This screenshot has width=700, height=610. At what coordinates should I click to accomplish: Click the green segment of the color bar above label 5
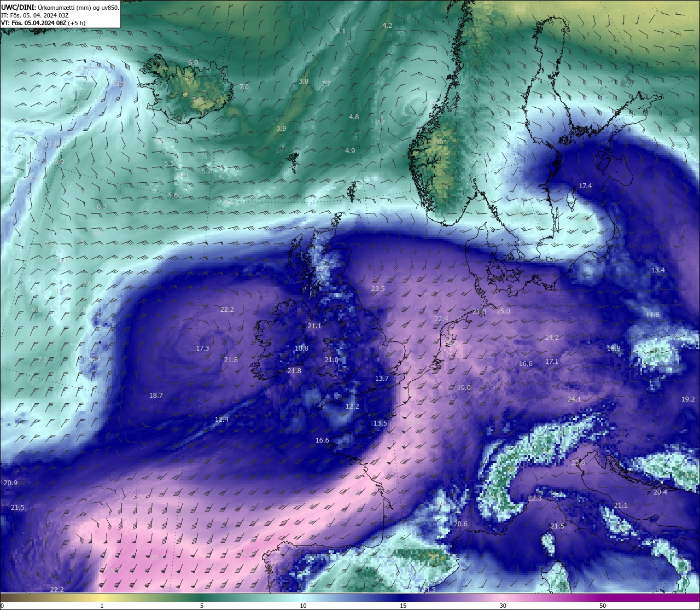[x=202, y=597]
